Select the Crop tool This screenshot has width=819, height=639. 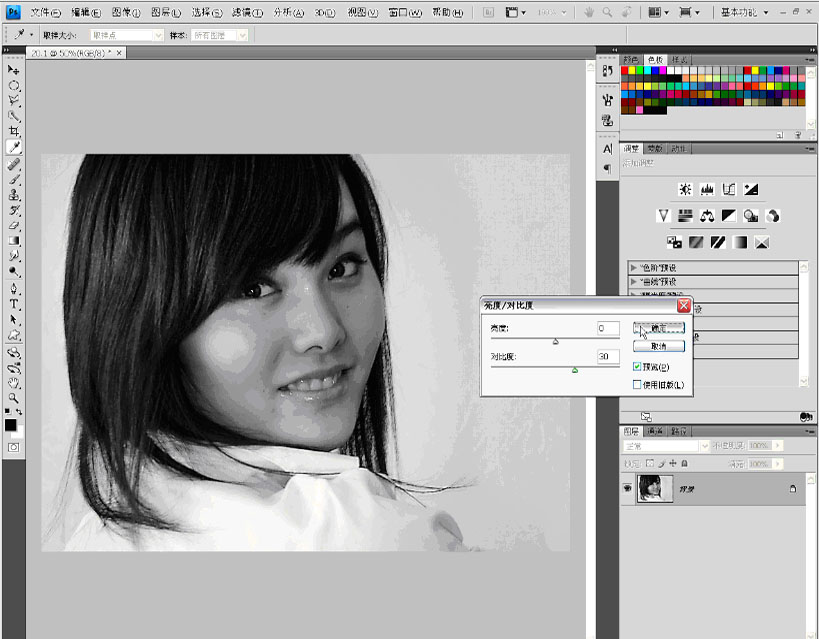coord(14,132)
